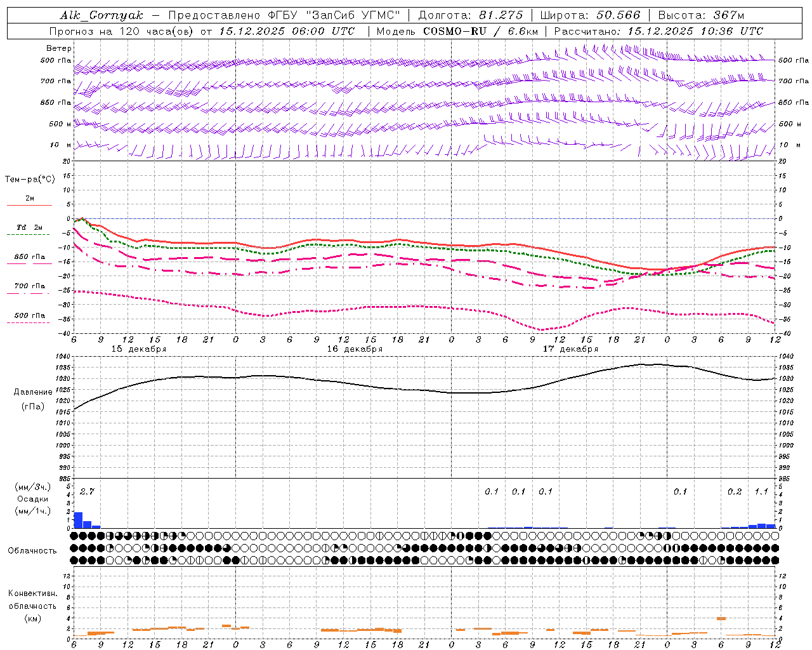812x650 pixels.
Task: Select the calculation time 10:36 UTC
Action: (x=731, y=31)
